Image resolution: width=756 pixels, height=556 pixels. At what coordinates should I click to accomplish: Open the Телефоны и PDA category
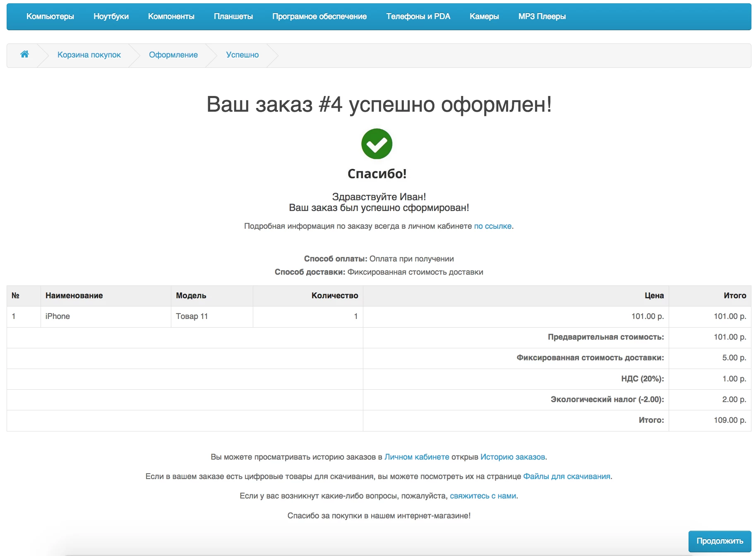click(418, 17)
